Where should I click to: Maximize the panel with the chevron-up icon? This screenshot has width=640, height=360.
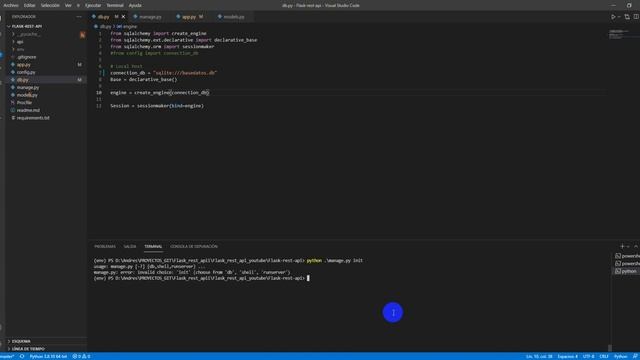[x=636, y=247]
